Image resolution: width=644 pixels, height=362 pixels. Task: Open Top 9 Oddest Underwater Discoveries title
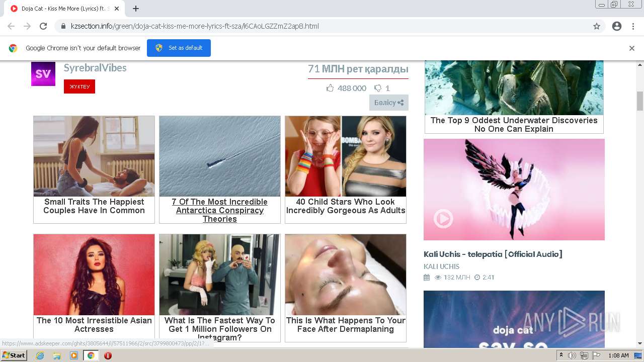tap(514, 125)
